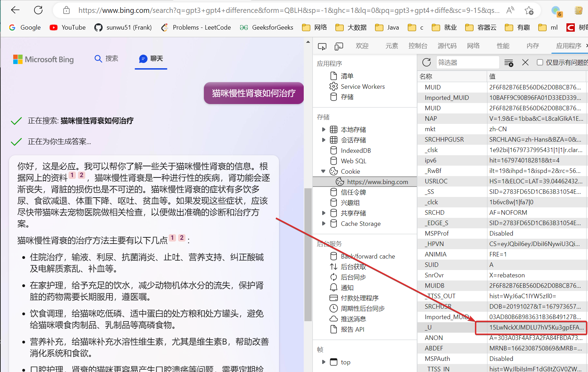Click the 筛选器 filter input field
588x372 pixels.
click(x=467, y=63)
